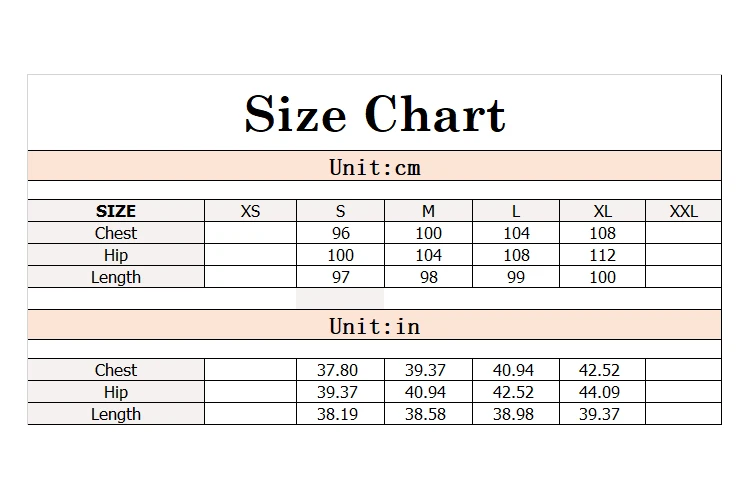Click the cell showing 38.58
The width and height of the screenshot is (750, 500).
pyautogui.click(x=429, y=414)
